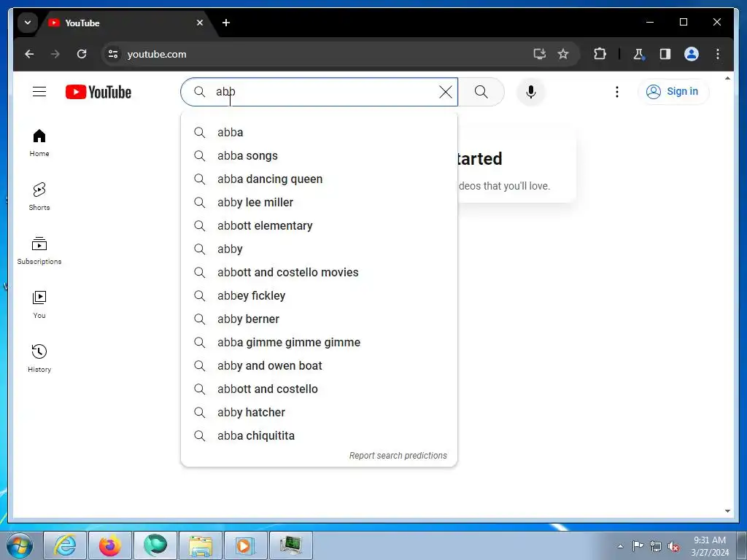Screen dimensions: 747x560
Task: Open the Chrome three-dot menu
Action: pos(718,54)
